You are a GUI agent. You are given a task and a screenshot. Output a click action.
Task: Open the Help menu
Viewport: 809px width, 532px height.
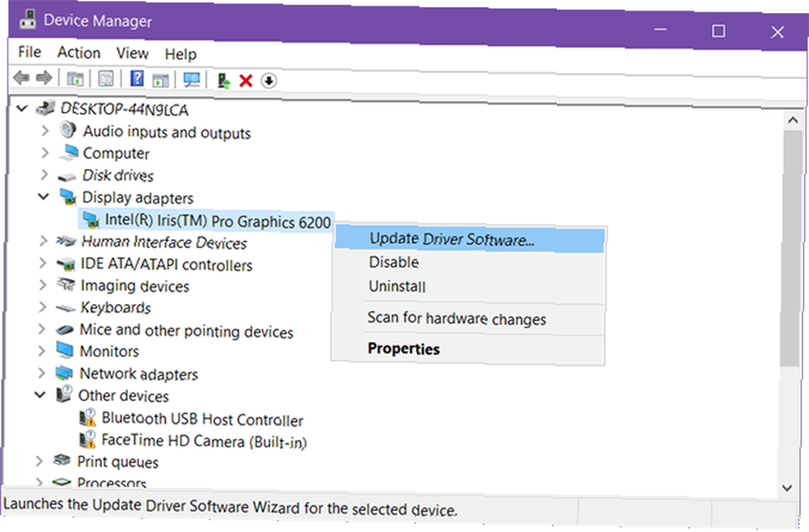180,54
